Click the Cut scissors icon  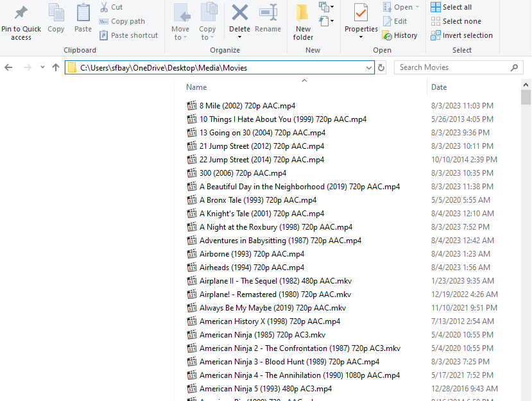click(104, 7)
